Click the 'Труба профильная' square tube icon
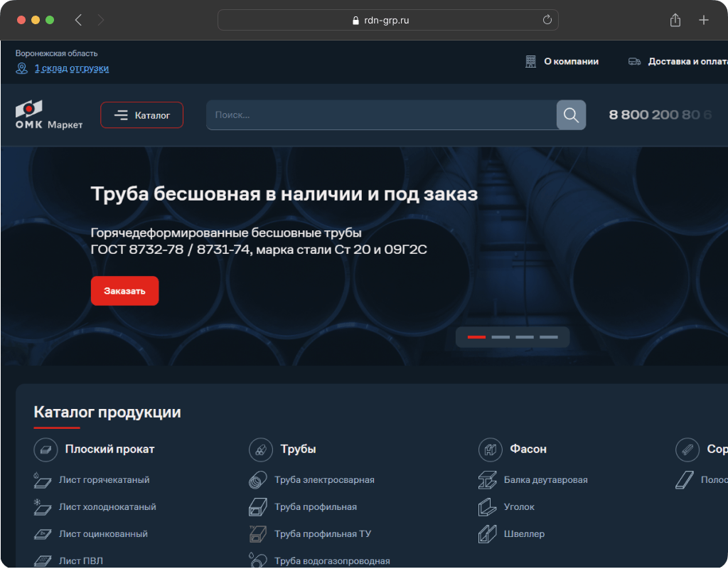The image size is (728, 569). tap(257, 507)
